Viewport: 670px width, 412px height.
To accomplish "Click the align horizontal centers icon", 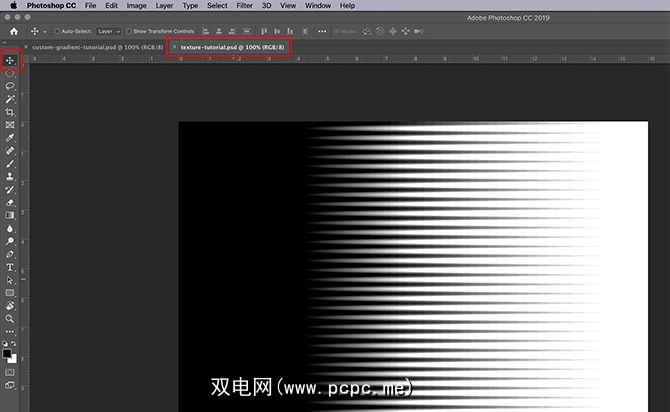I will pyautogui.click(x=219, y=31).
